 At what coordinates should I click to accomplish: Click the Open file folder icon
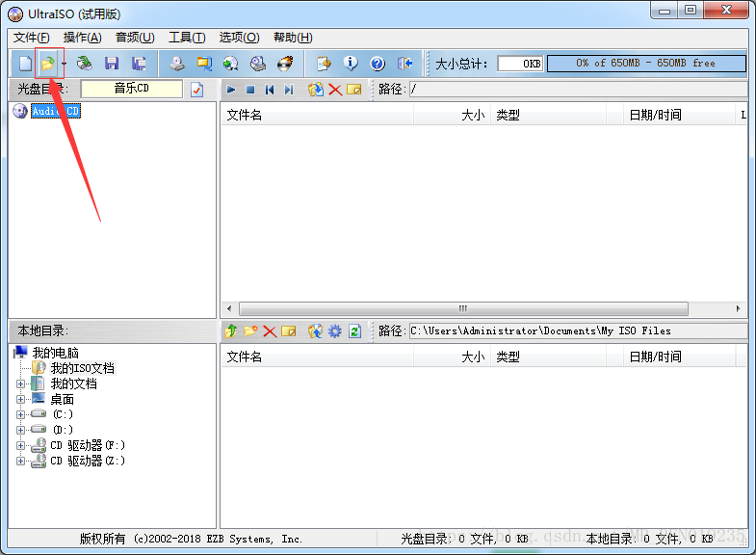coord(48,64)
